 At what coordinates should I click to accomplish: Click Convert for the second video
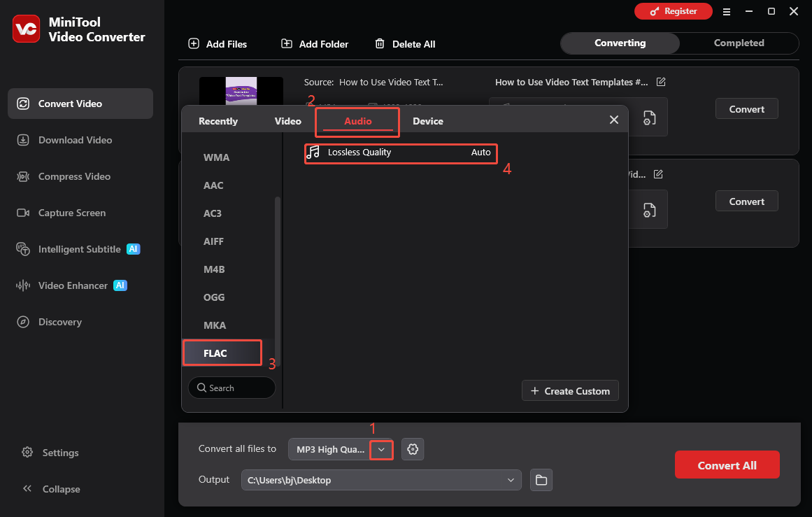746,201
